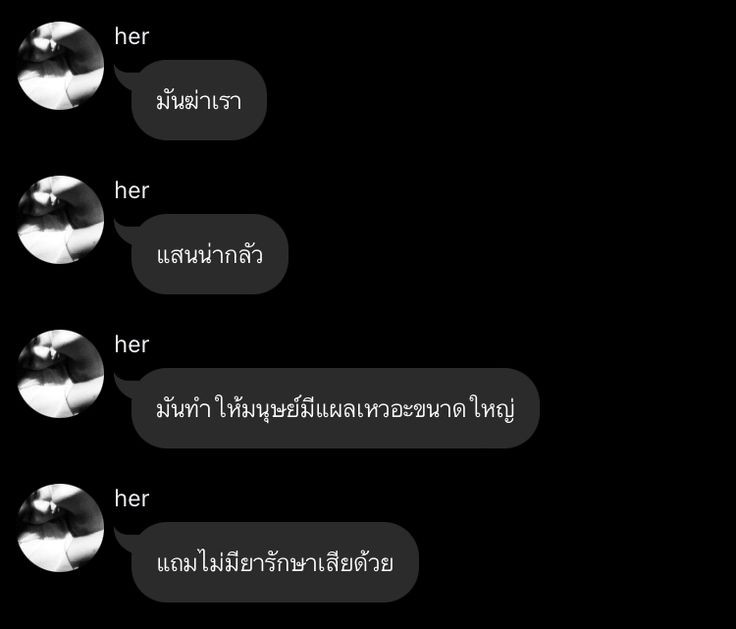Click the bubble tail of the 'มันฆ่าเรา' message

tap(124, 75)
